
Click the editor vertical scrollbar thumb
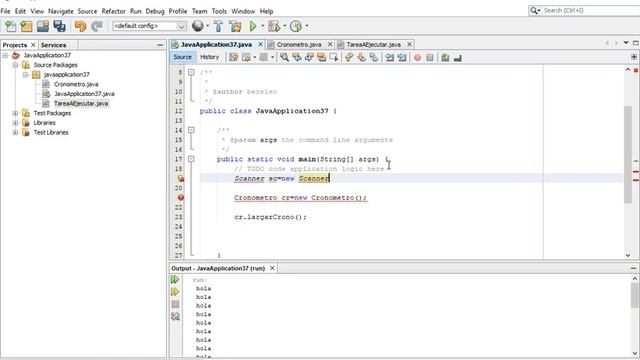628,154
